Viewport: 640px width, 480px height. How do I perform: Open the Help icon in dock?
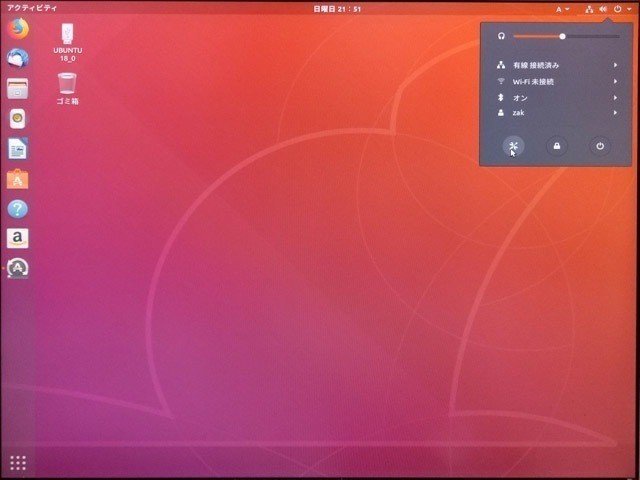click(18, 209)
